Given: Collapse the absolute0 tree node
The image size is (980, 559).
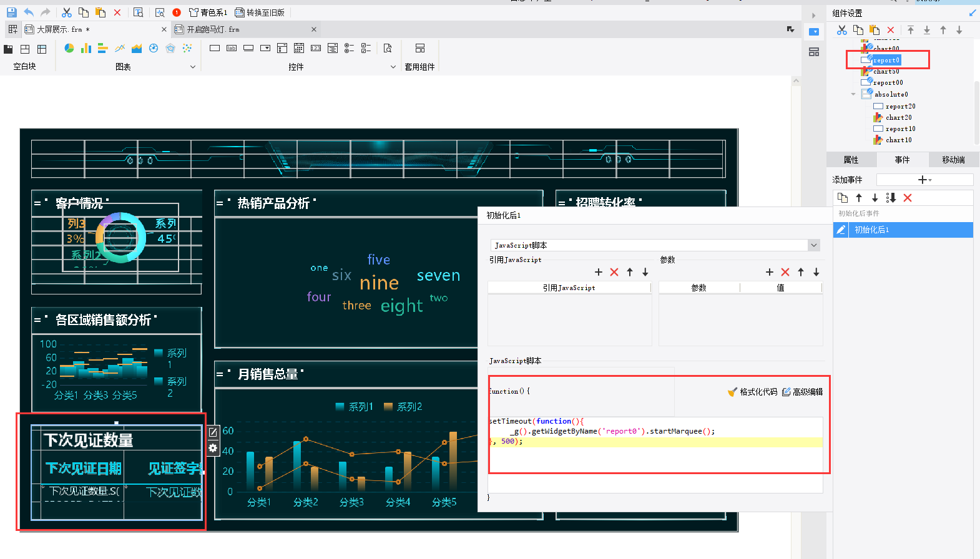Looking at the screenshot, I should pyautogui.click(x=853, y=94).
